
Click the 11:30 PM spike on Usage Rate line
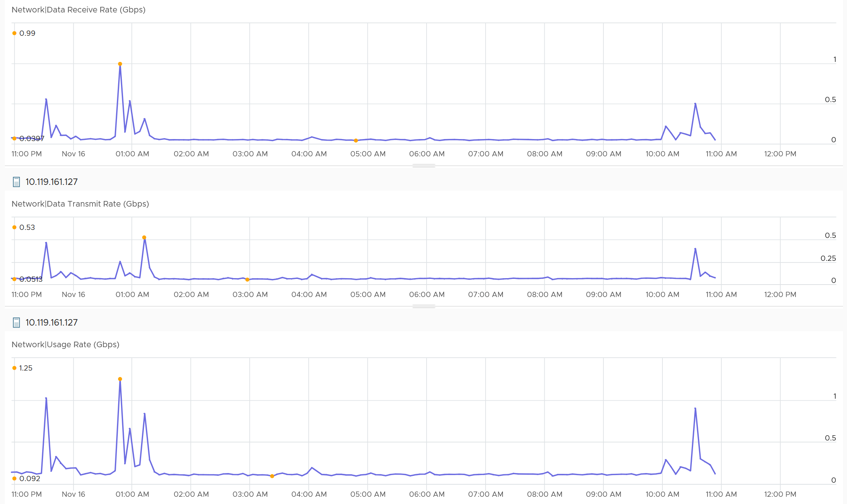coord(46,398)
